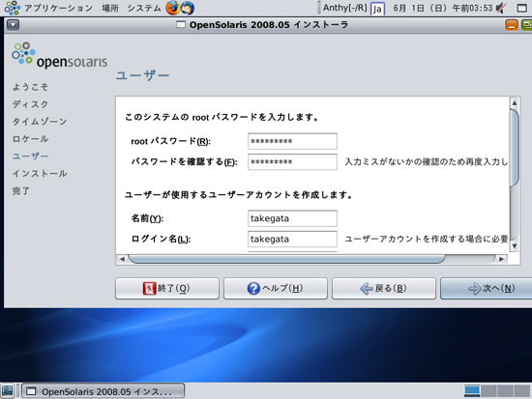The width and height of the screenshot is (532, 399).
Task: Click the OpenSolaris logo icon in top panel
Action: tap(13, 8)
